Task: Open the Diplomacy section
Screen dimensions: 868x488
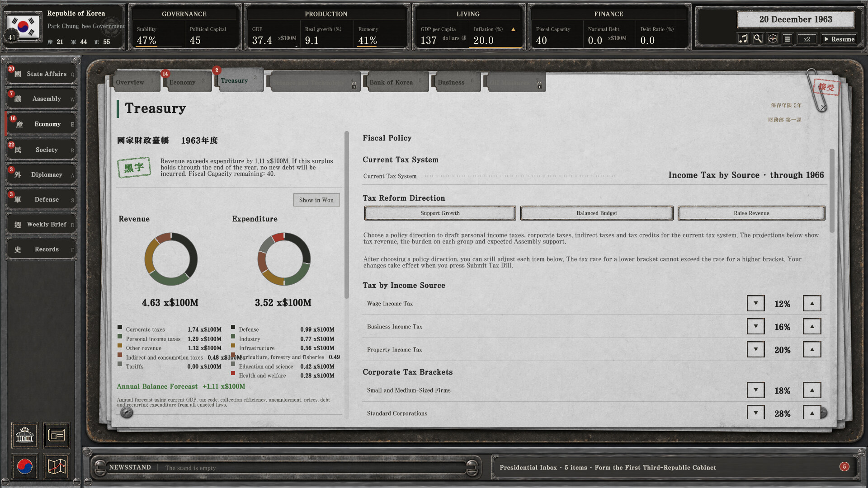Action: tap(41, 175)
